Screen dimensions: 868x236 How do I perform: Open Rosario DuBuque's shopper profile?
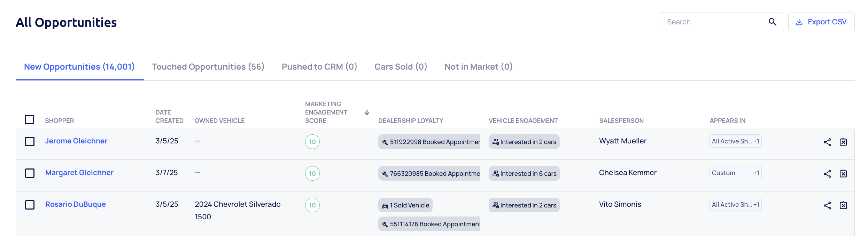tap(76, 204)
